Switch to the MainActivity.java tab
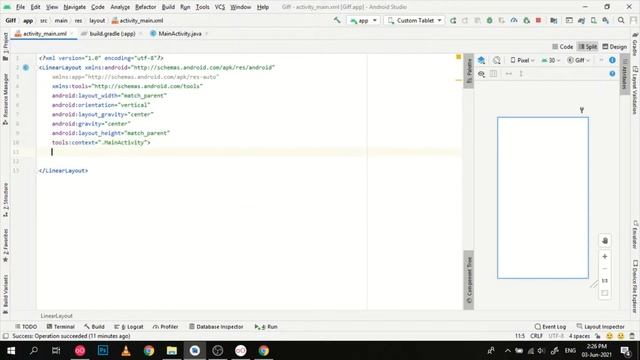 (x=180, y=33)
